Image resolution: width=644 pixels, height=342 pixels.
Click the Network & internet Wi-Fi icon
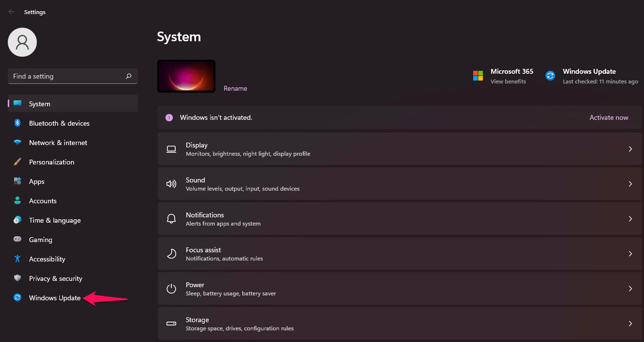tap(17, 143)
